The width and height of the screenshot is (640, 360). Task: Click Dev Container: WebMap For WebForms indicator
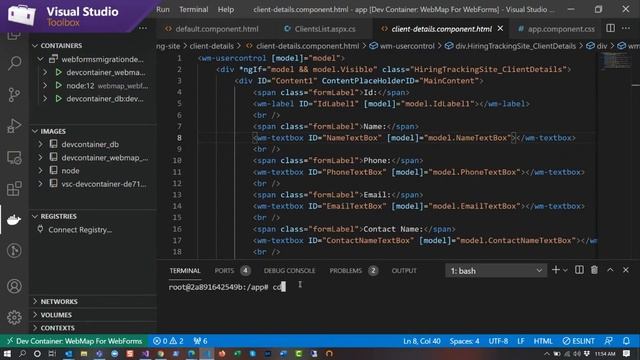pos(74,341)
